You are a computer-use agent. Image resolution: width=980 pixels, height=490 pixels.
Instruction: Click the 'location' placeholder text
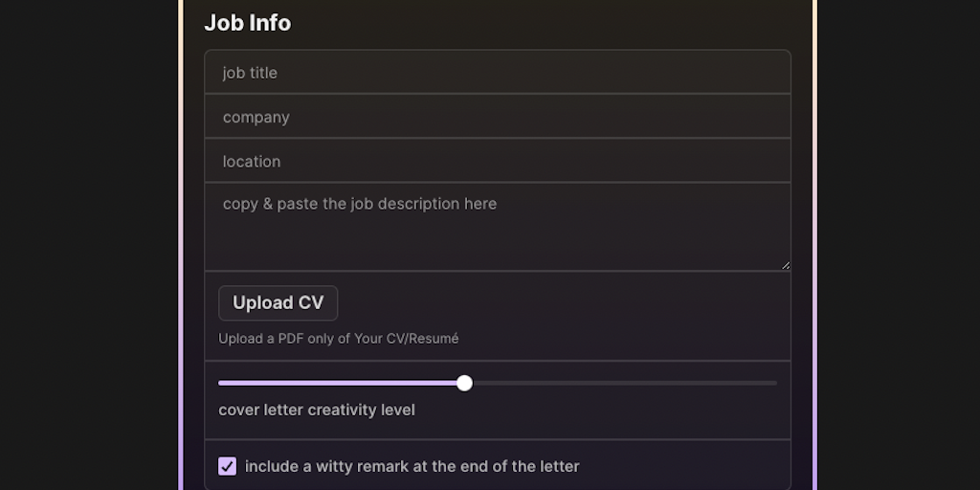[252, 161]
